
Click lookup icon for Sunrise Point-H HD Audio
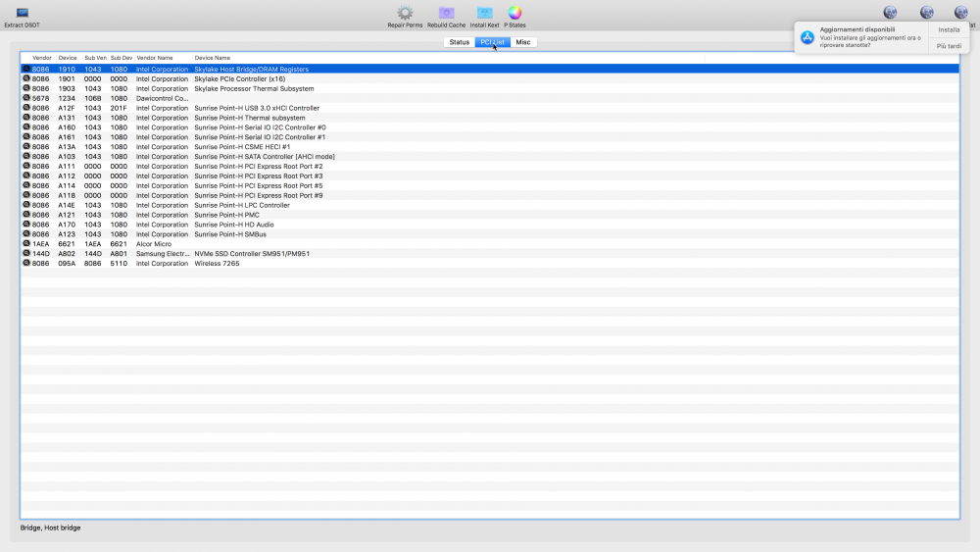click(26, 224)
